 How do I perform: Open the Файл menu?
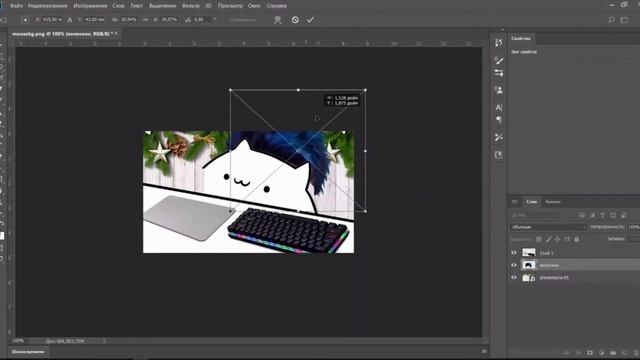[x=16, y=6]
